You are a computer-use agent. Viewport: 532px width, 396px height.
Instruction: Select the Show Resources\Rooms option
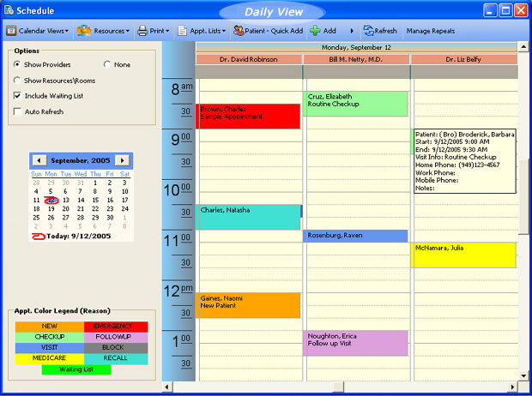click(18, 81)
